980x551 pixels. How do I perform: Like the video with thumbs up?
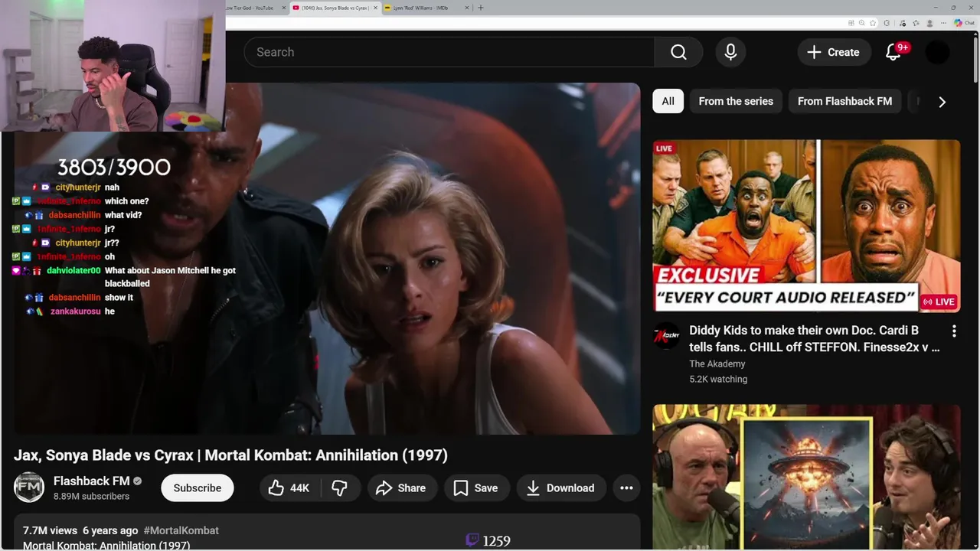pos(289,487)
